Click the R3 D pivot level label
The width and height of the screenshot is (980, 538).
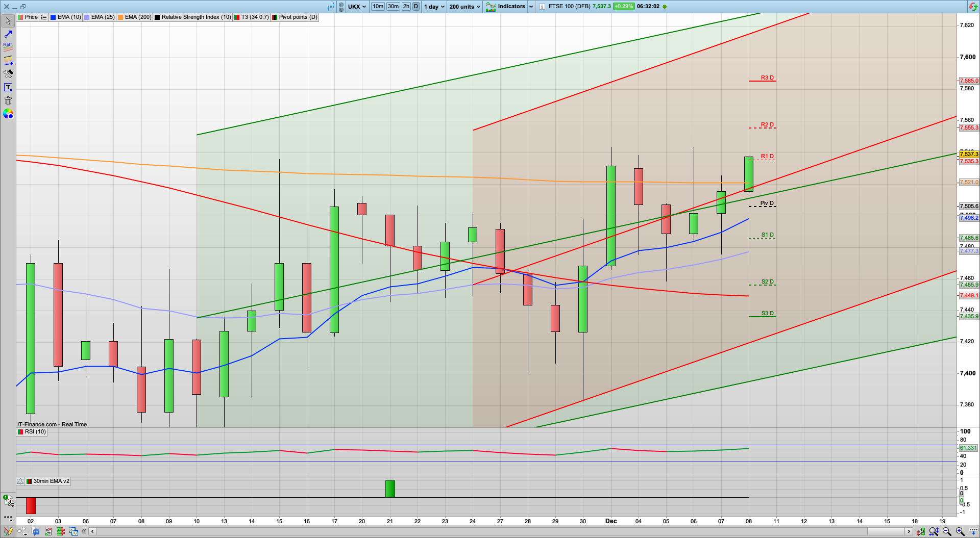[767, 78]
